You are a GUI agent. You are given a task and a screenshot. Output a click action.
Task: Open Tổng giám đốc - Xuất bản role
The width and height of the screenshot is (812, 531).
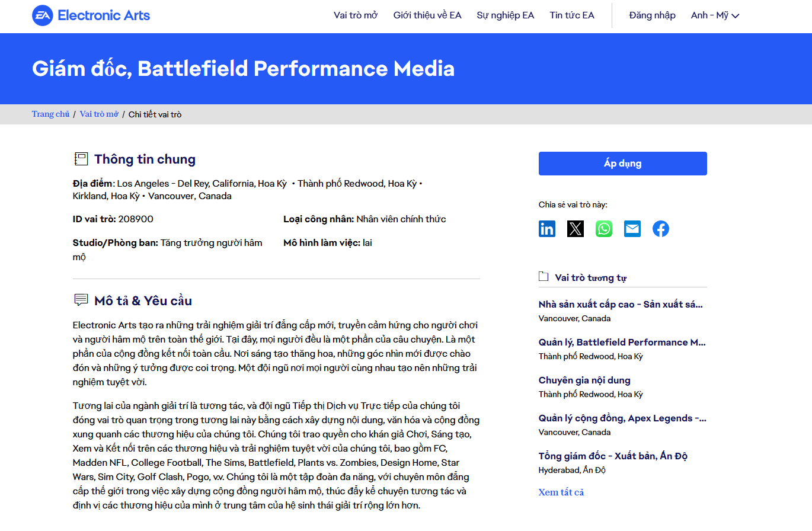pos(613,456)
